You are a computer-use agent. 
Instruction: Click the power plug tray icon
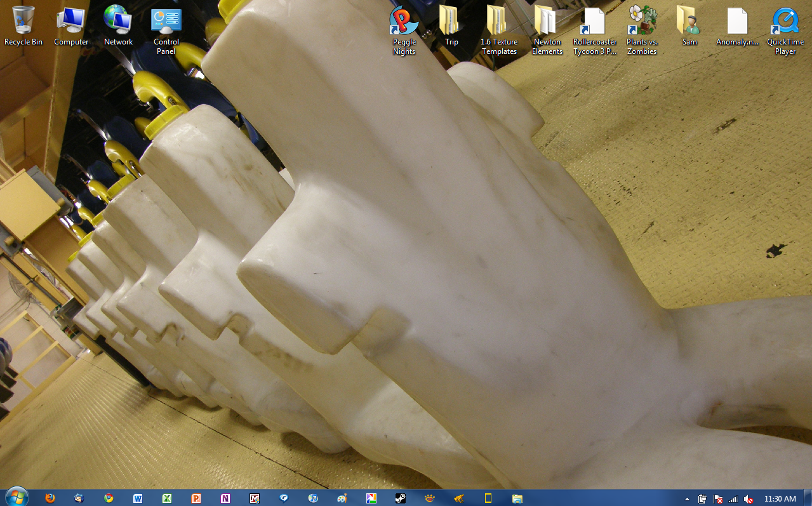click(703, 499)
